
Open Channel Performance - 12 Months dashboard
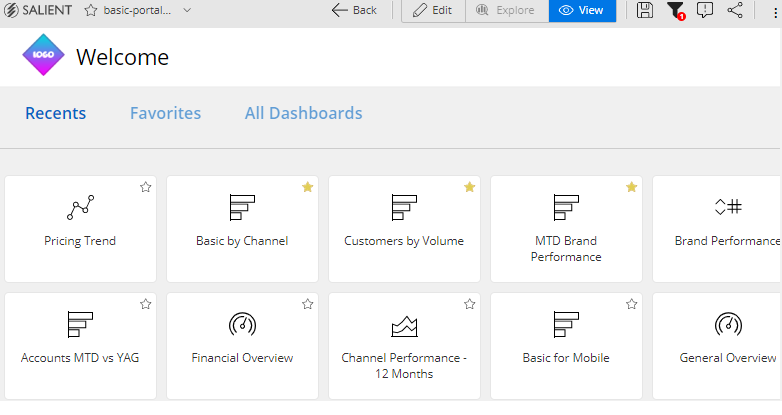404,346
